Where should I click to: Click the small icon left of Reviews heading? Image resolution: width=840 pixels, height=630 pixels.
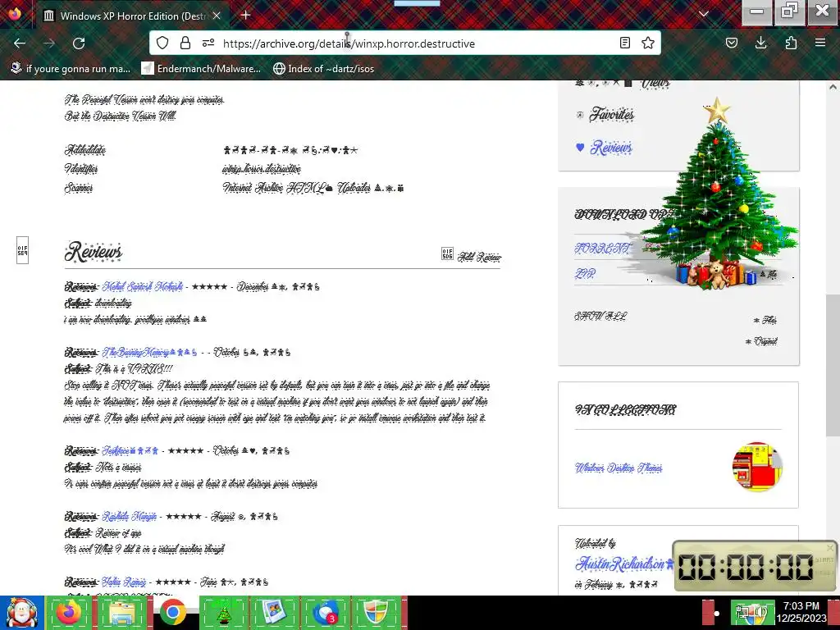pos(22,250)
